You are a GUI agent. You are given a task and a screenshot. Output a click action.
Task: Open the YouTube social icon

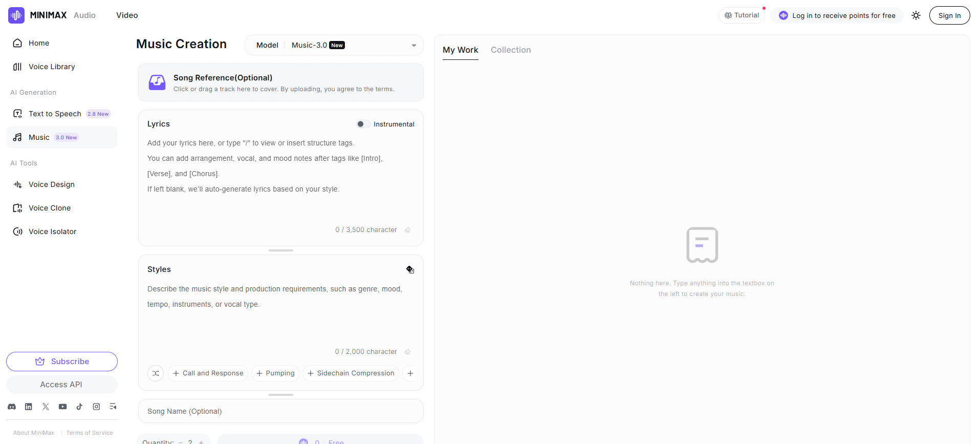(x=62, y=407)
